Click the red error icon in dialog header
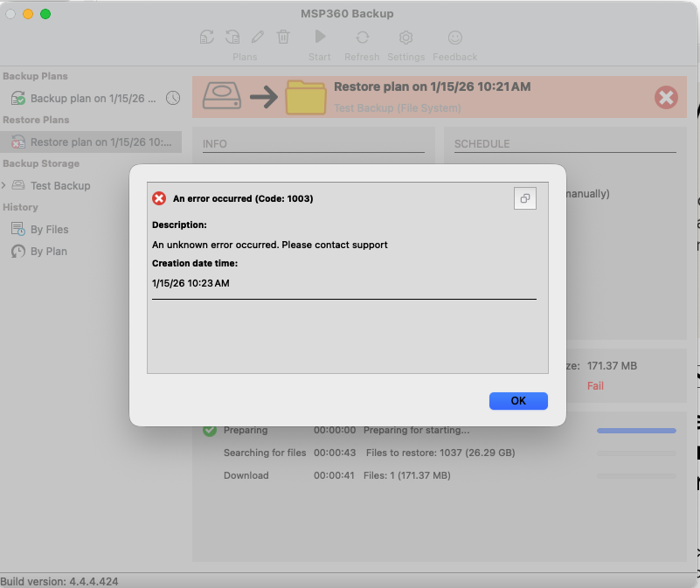This screenshot has width=700, height=588. [x=158, y=197]
